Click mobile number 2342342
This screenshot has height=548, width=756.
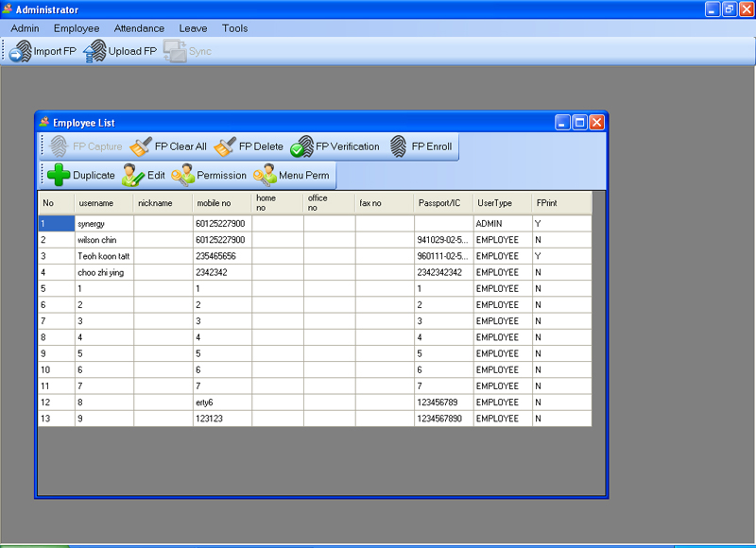[x=222, y=272]
